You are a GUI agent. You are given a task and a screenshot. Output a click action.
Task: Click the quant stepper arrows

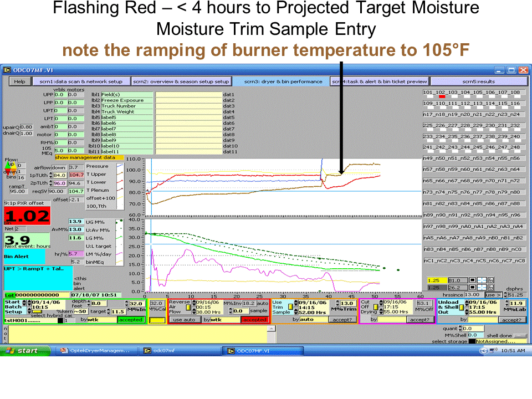[x=461, y=329]
